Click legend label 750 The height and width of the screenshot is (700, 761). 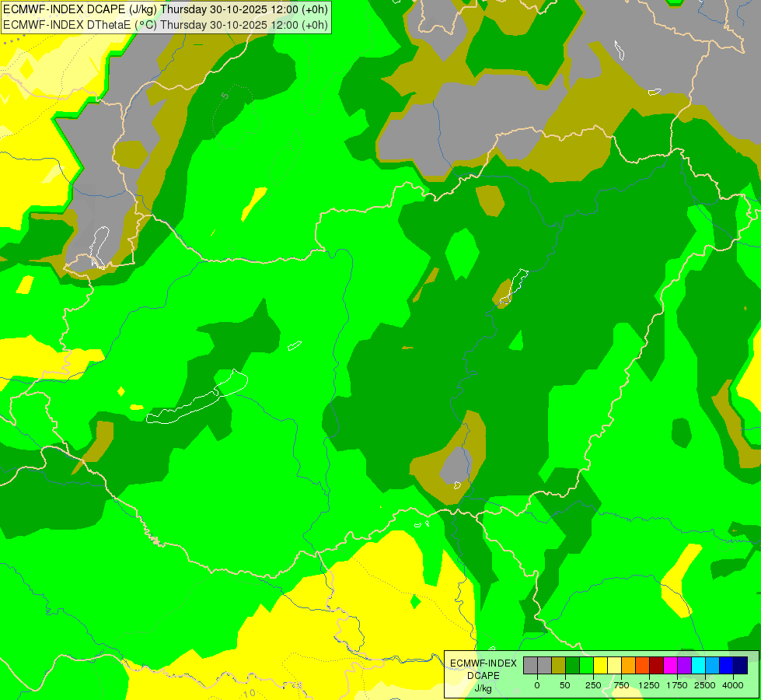tap(621, 685)
